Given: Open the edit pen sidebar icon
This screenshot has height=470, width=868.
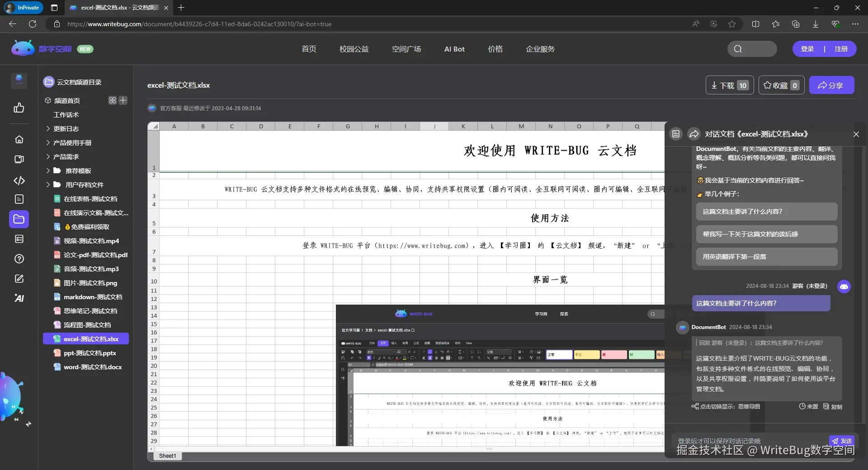Looking at the screenshot, I should coord(19,278).
